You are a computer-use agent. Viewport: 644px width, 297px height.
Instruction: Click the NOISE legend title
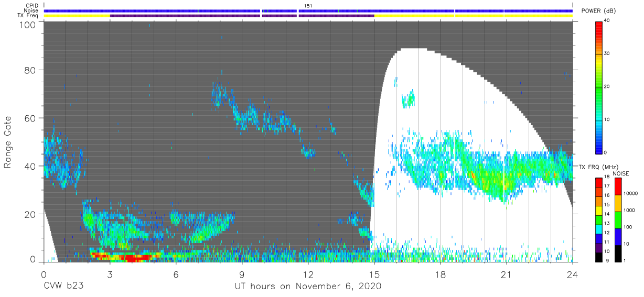[x=621, y=173]
